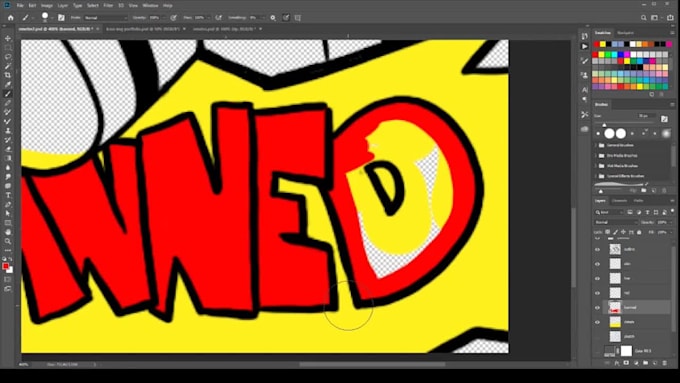Select the Zoom tool in toolbar
This screenshot has height=383, width=680.
coord(8,241)
